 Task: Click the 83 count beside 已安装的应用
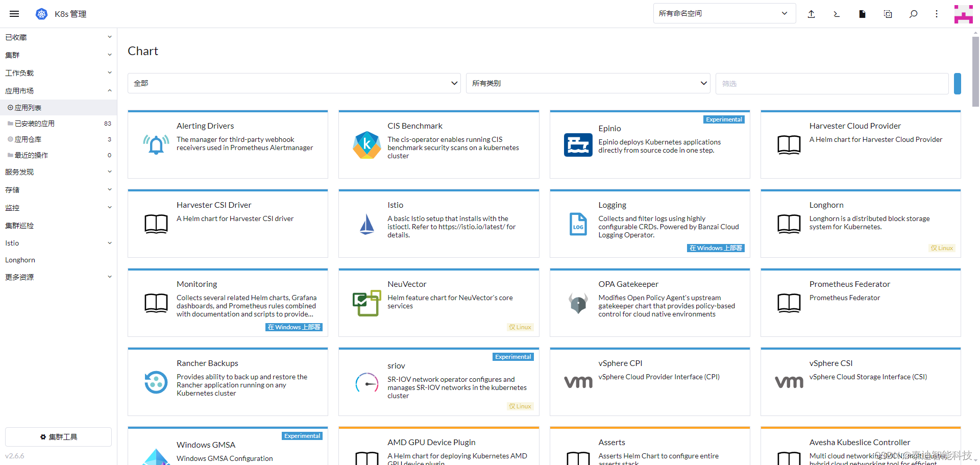(x=108, y=124)
